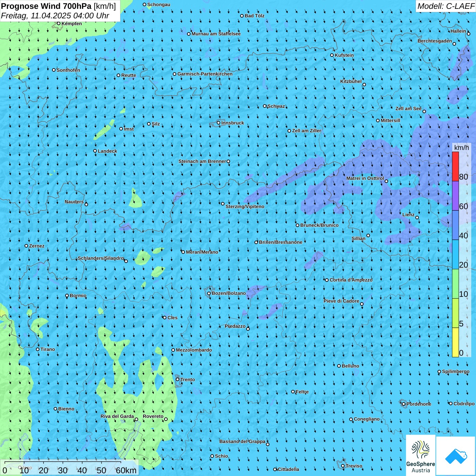Click the Garmisch-Partenkirchen marker
The width and height of the screenshot is (476, 476).
pyautogui.click(x=174, y=74)
